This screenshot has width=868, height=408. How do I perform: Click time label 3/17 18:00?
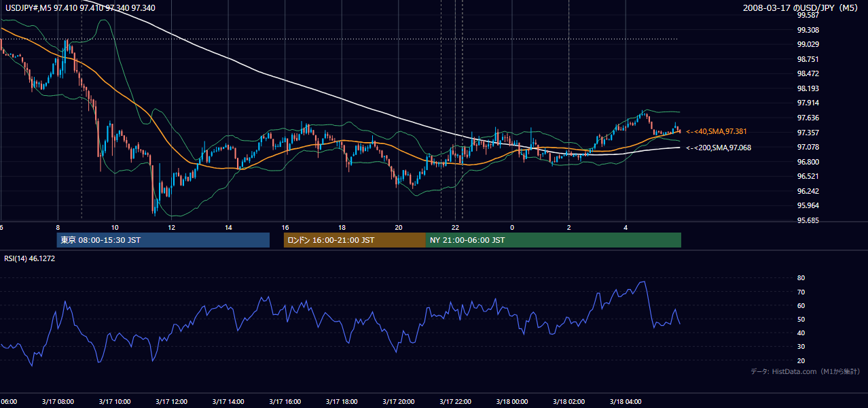[342, 402]
